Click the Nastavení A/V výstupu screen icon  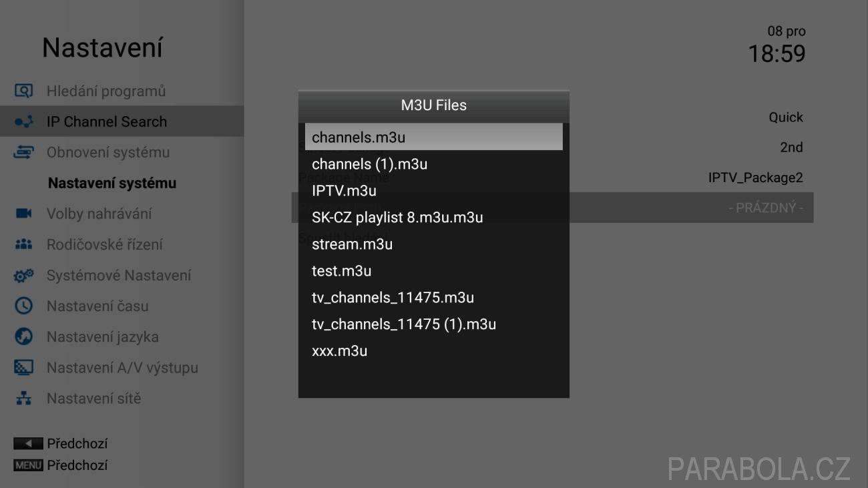click(23, 367)
